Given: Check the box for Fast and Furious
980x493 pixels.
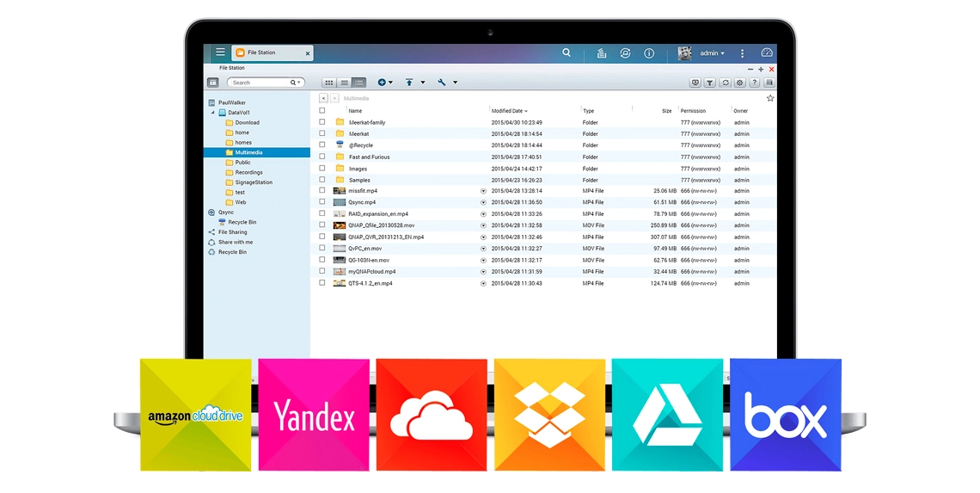Looking at the screenshot, I should click(x=322, y=157).
